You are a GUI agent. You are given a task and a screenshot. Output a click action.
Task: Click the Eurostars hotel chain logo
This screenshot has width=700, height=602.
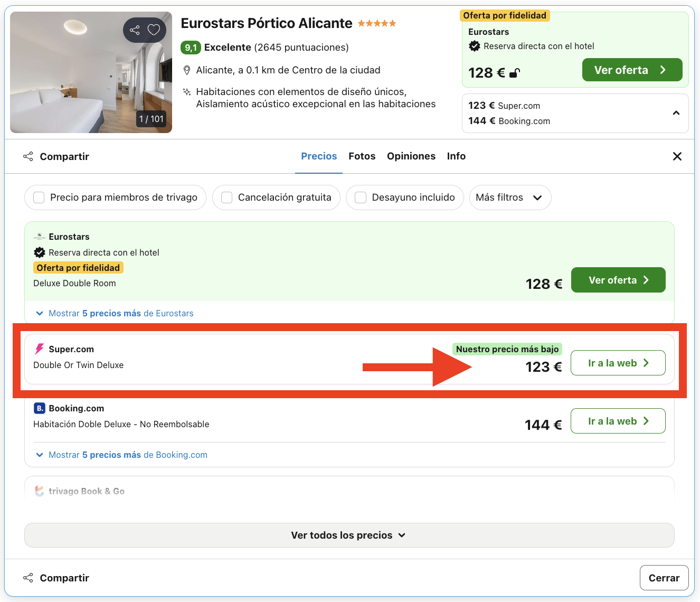point(39,237)
